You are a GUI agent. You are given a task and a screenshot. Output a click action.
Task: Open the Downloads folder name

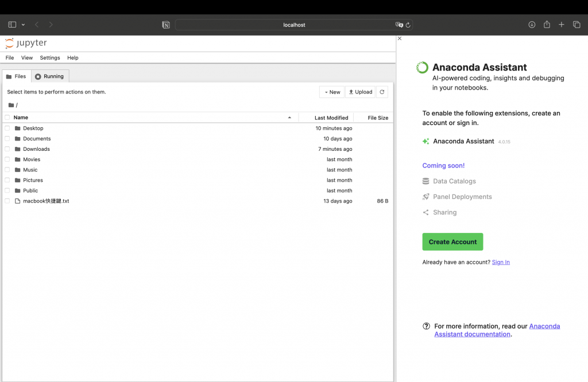pyautogui.click(x=36, y=149)
